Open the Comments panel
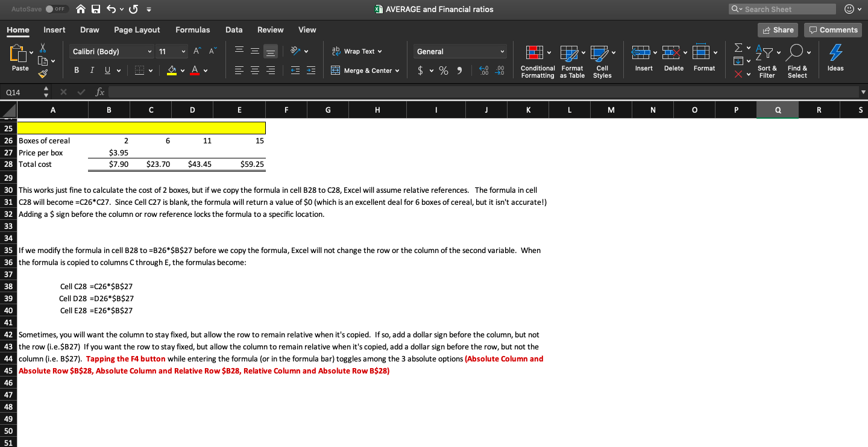Viewport: 868px width, 447px height. [833, 30]
